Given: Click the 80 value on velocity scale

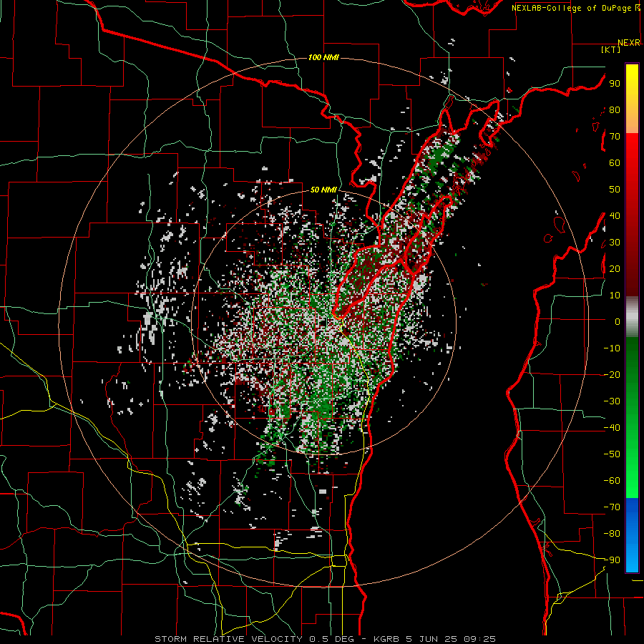Looking at the screenshot, I should coord(615,110).
